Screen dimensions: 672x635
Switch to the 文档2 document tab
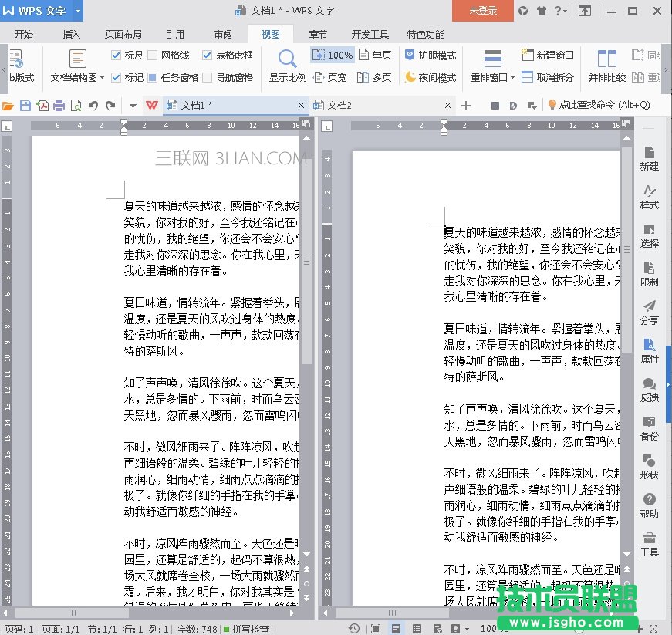[339, 106]
